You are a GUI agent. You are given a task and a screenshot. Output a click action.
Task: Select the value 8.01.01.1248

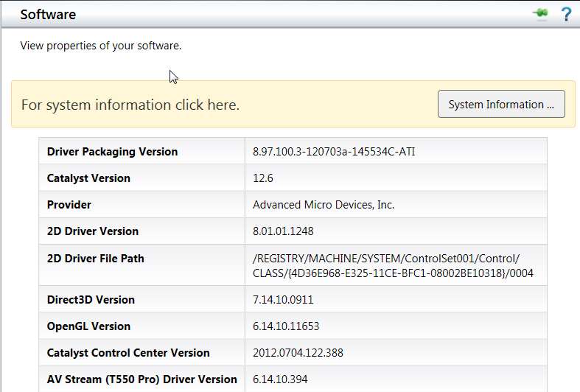[283, 231]
